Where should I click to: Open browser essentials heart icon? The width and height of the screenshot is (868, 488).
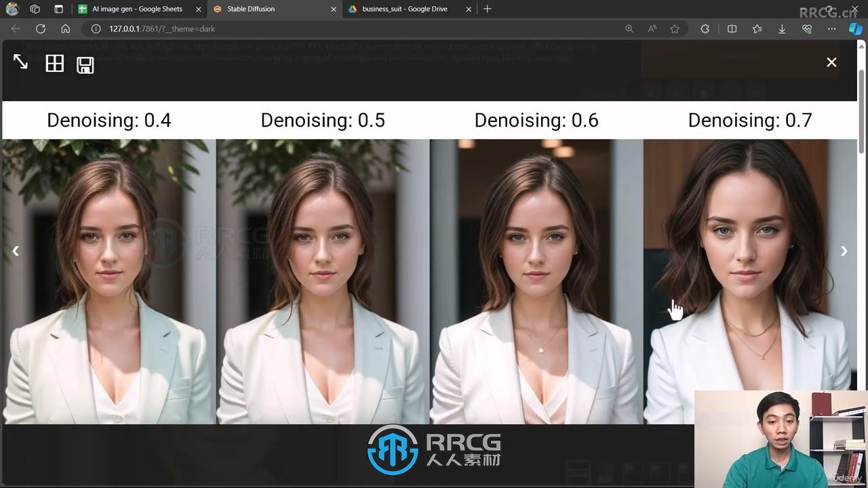point(806,28)
